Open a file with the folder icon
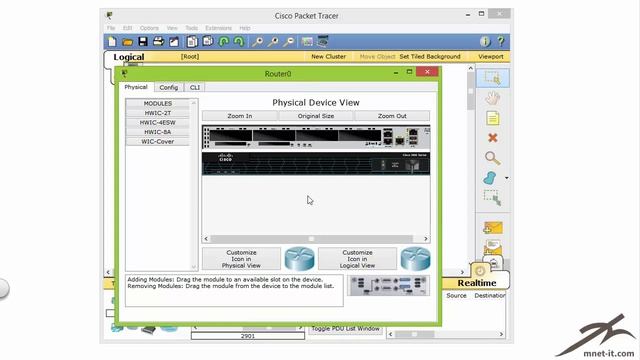Viewport: 640px width, 360px height. click(127, 42)
